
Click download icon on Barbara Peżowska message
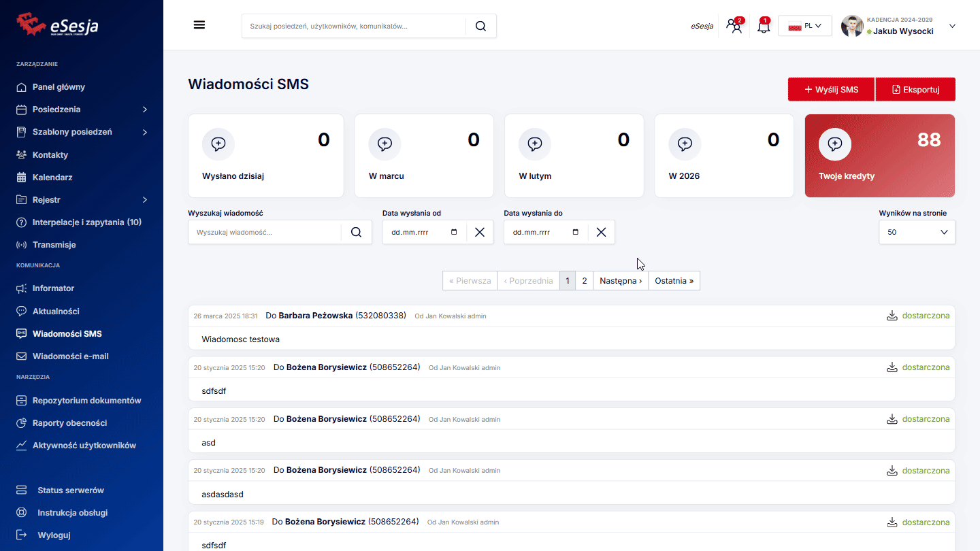(x=892, y=316)
